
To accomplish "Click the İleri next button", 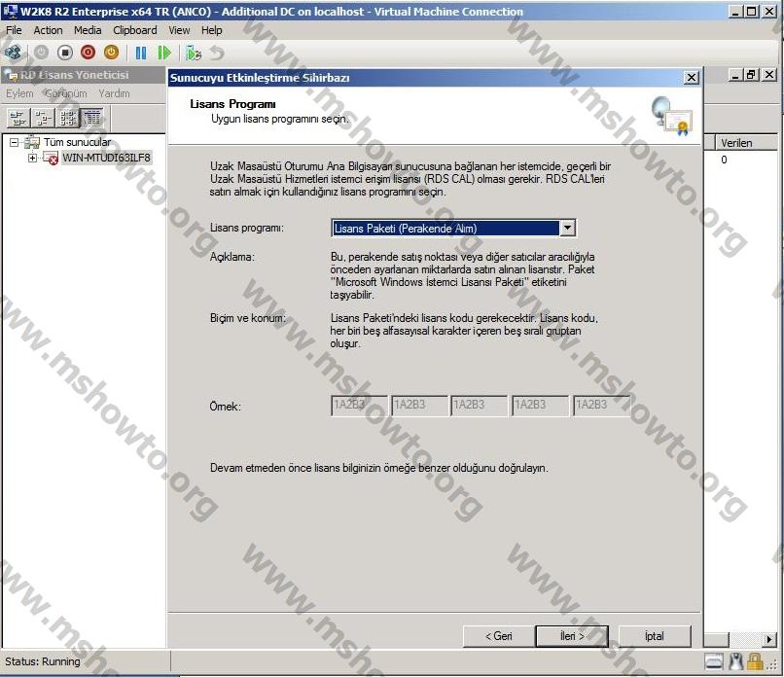I will (x=572, y=636).
